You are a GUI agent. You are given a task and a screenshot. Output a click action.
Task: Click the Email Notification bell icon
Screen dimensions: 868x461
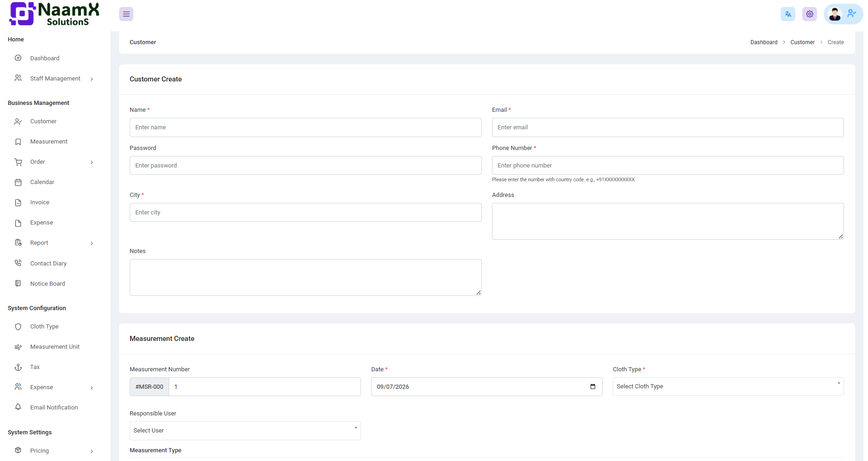pos(18,407)
